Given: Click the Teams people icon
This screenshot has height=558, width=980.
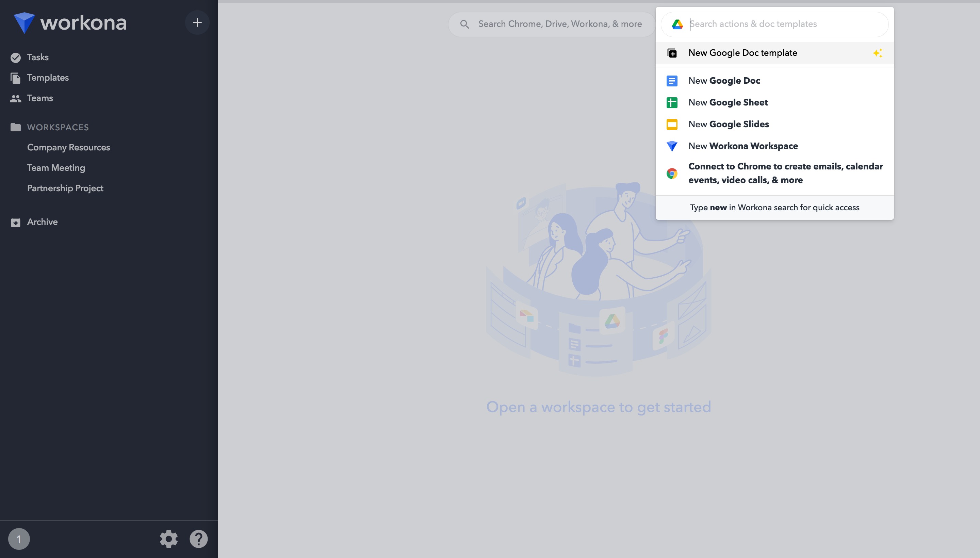Looking at the screenshot, I should [x=16, y=98].
